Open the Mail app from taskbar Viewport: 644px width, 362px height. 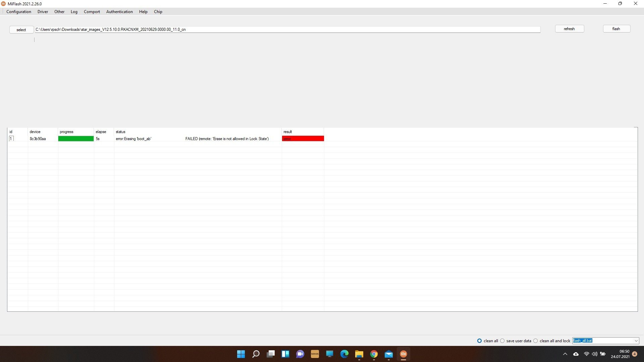pos(389,354)
